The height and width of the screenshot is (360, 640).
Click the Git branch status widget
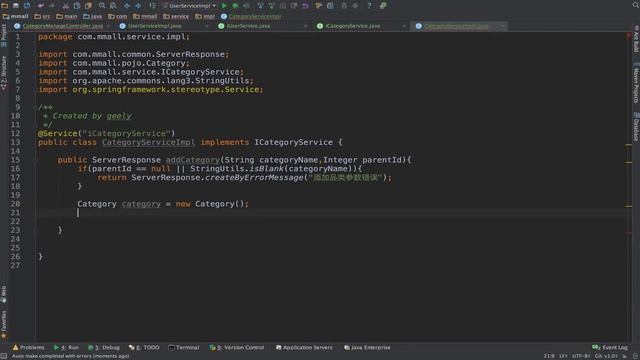[606, 356]
